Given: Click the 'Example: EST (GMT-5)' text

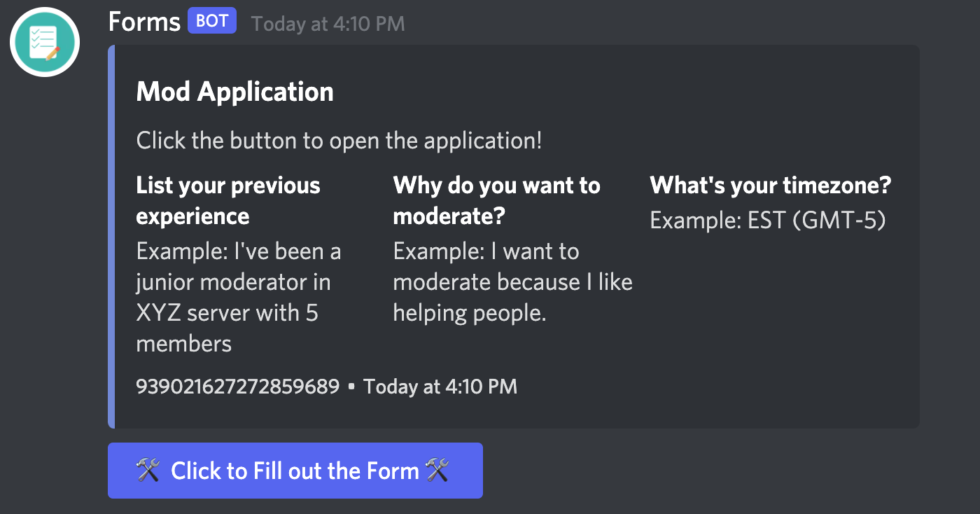Looking at the screenshot, I should tap(768, 221).
